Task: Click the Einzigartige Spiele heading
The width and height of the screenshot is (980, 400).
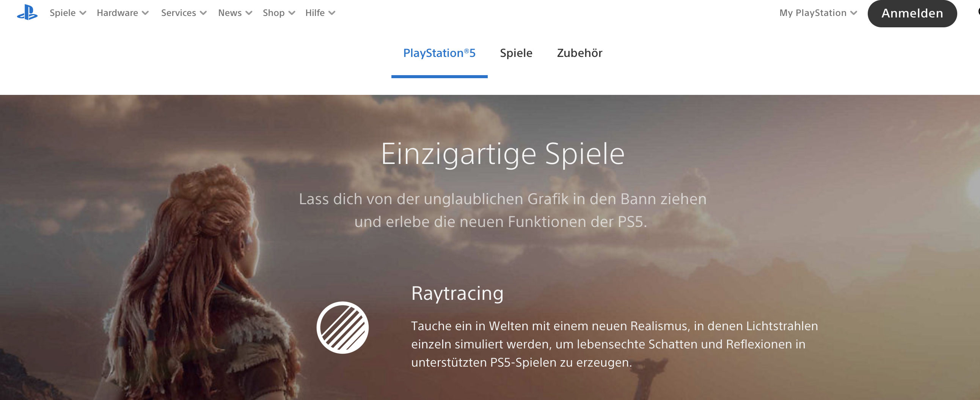Action: (x=503, y=154)
